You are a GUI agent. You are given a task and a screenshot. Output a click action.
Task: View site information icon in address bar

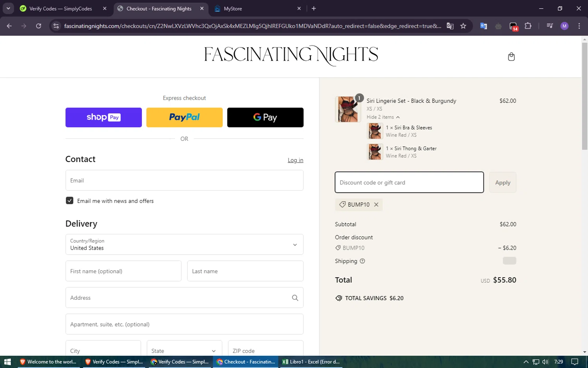[x=56, y=26]
